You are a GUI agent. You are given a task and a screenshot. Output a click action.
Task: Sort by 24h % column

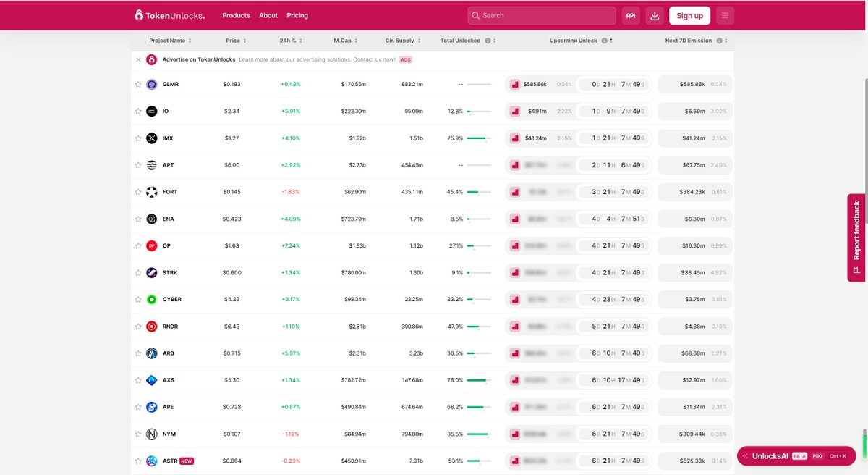pyautogui.click(x=291, y=41)
